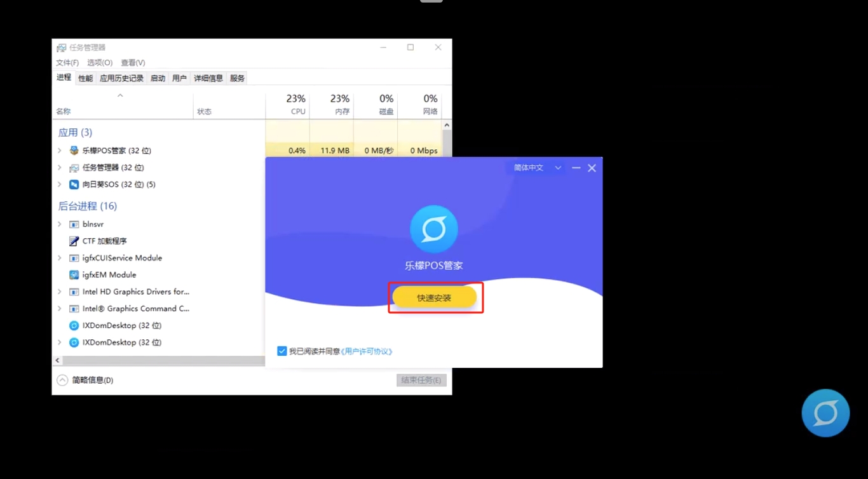Expand the Intel HD Graphics Drivers row
868x479 pixels.
(x=59, y=292)
